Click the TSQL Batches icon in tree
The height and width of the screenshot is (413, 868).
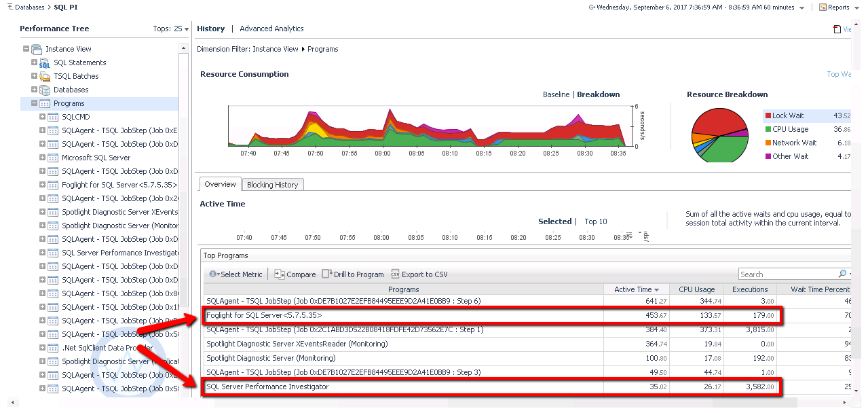[x=45, y=76]
